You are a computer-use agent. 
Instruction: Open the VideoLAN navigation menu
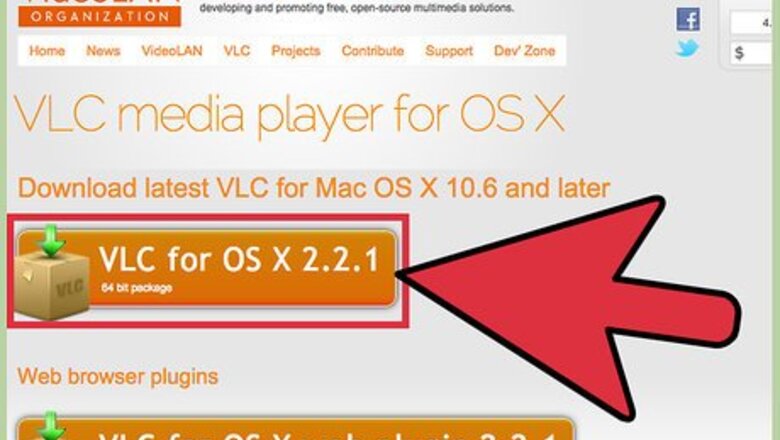(x=172, y=51)
